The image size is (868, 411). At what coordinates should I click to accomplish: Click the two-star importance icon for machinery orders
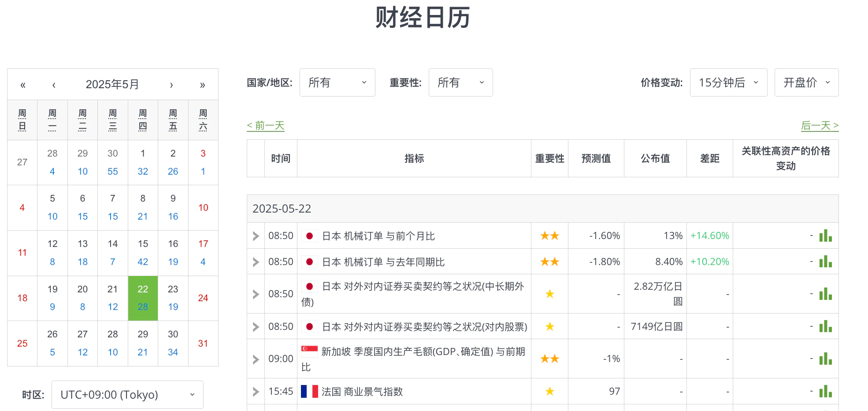click(x=549, y=236)
